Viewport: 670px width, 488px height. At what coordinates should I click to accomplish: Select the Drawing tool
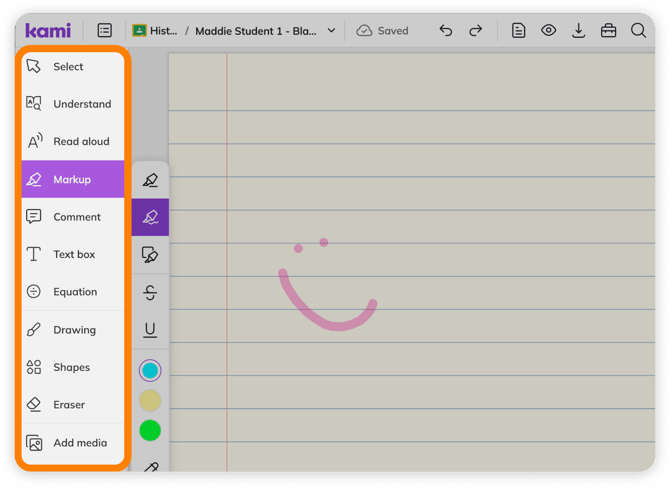point(73,330)
